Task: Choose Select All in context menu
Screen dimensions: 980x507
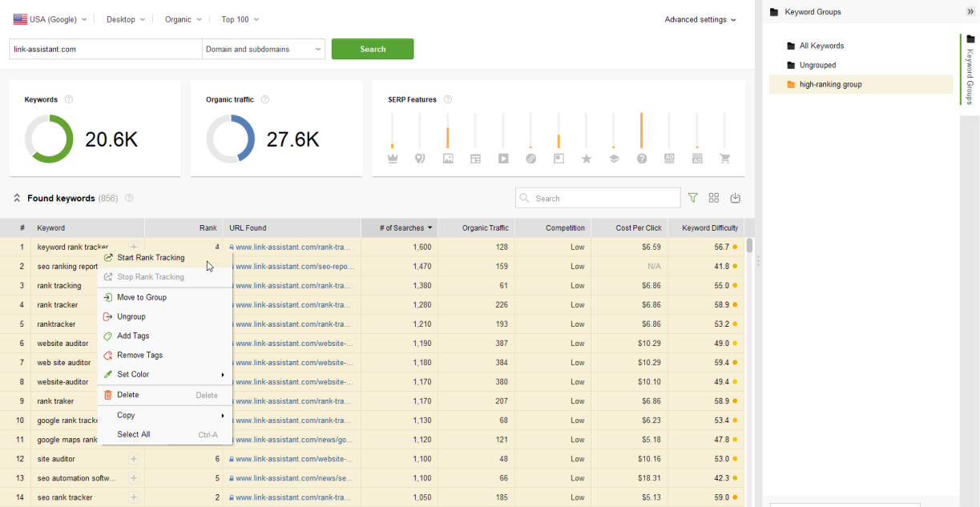Action: (165, 434)
